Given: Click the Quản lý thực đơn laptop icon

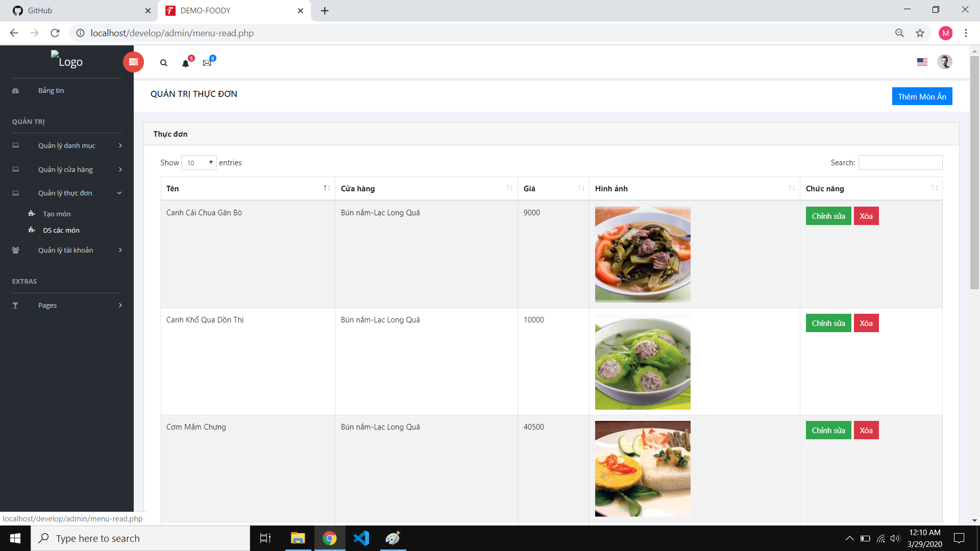Looking at the screenshot, I should 15,193.
